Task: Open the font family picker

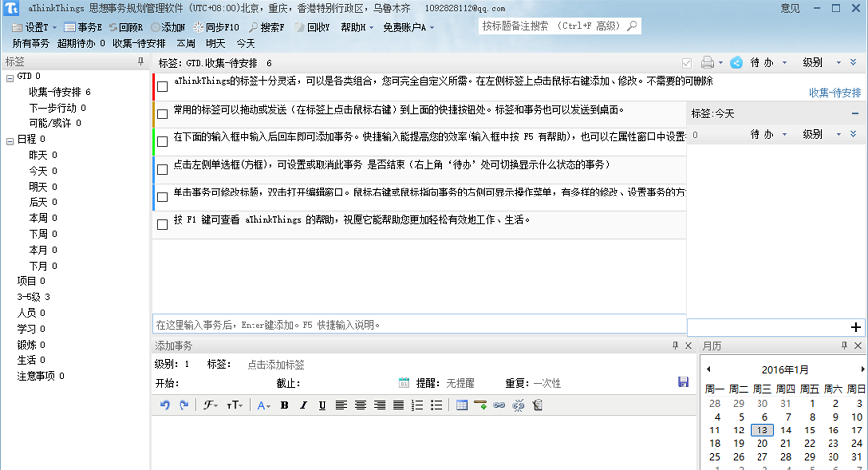Action: (210, 405)
